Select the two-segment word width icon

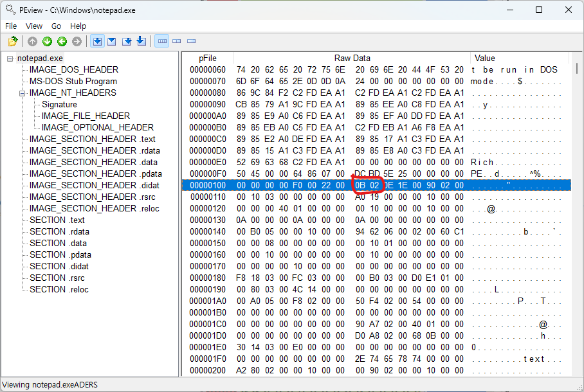[x=177, y=41]
